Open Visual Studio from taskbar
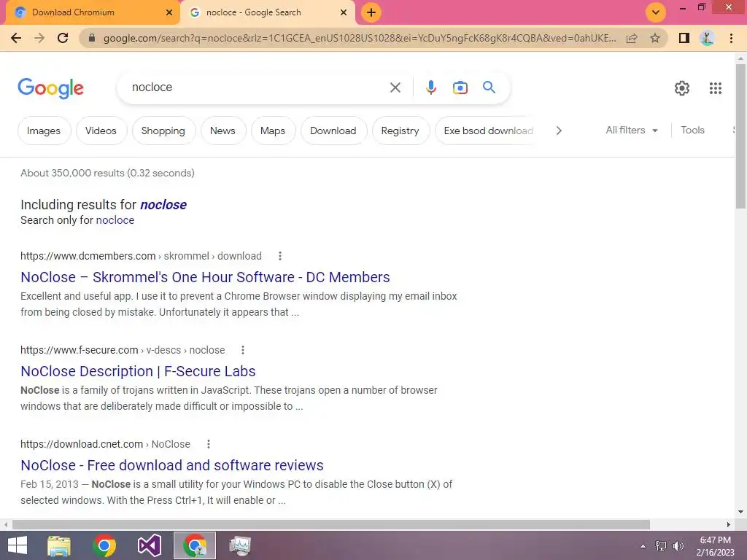 pyautogui.click(x=149, y=545)
